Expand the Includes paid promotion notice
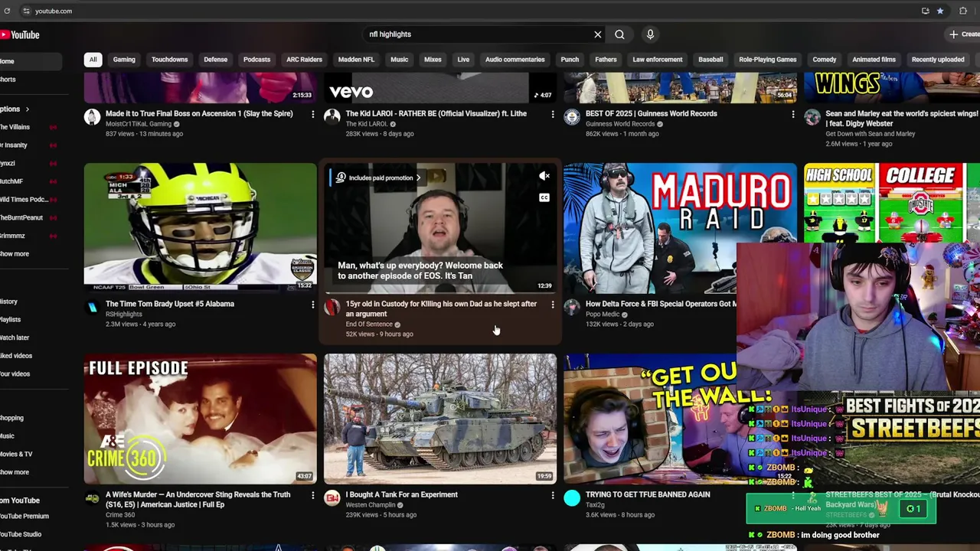980x551 pixels. [x=379, y=178]
